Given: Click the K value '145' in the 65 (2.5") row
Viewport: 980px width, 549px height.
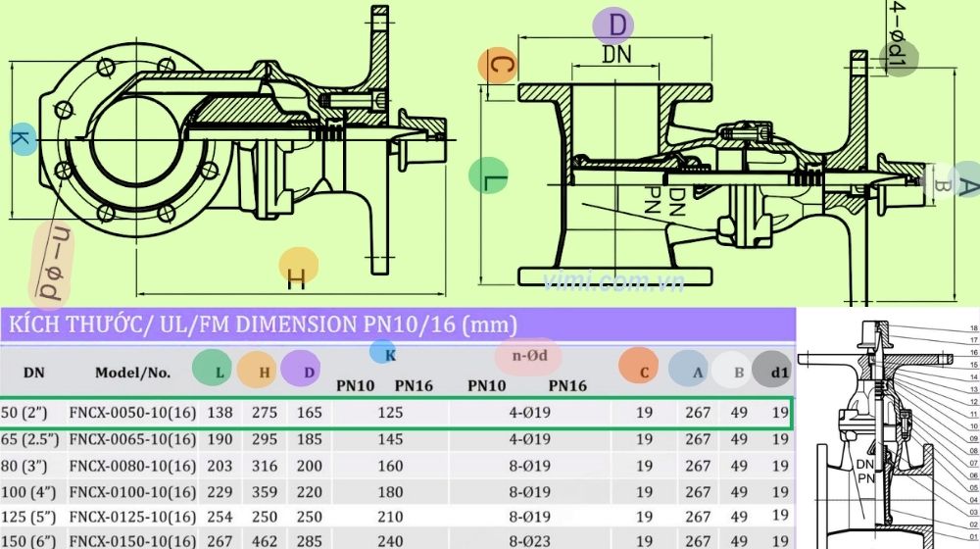Looking at the screenshot, I should tap(391, 439).
